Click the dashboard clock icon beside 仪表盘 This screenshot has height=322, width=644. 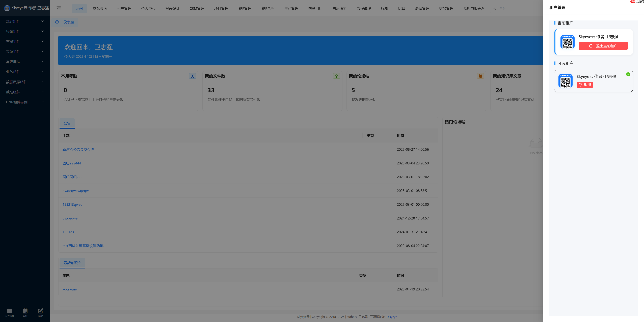[57, 22]
